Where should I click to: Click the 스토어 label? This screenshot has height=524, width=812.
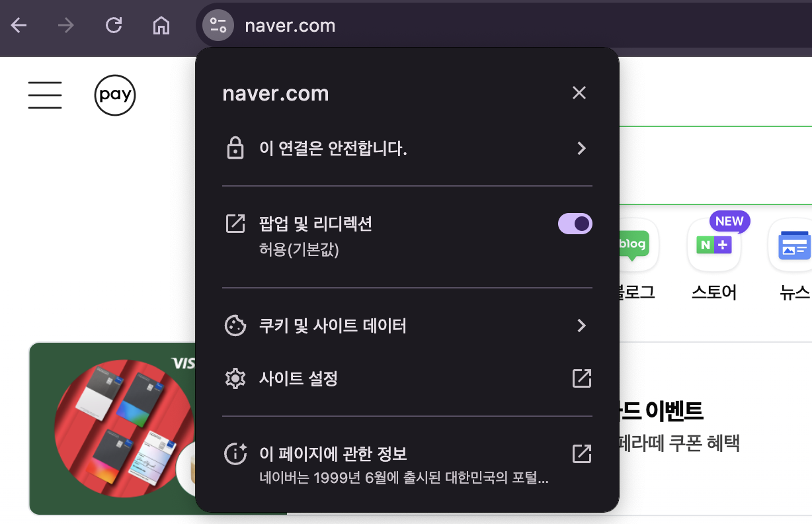[714, 292]
